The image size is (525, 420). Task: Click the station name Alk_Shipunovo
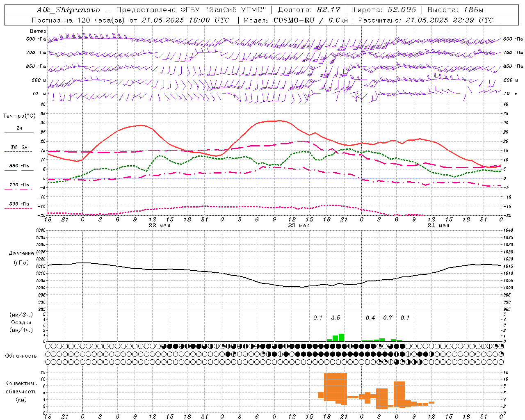pyautogui.click(x=68, y=10)
